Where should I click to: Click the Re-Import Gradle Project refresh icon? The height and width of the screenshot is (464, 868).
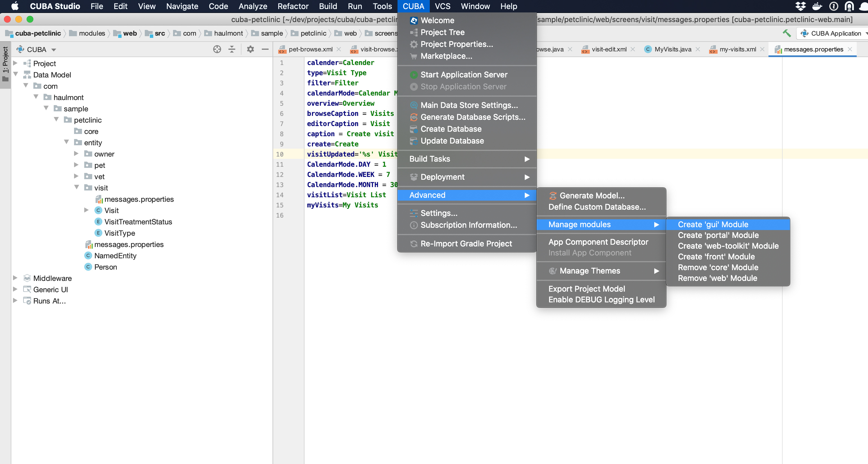[414, 244]
